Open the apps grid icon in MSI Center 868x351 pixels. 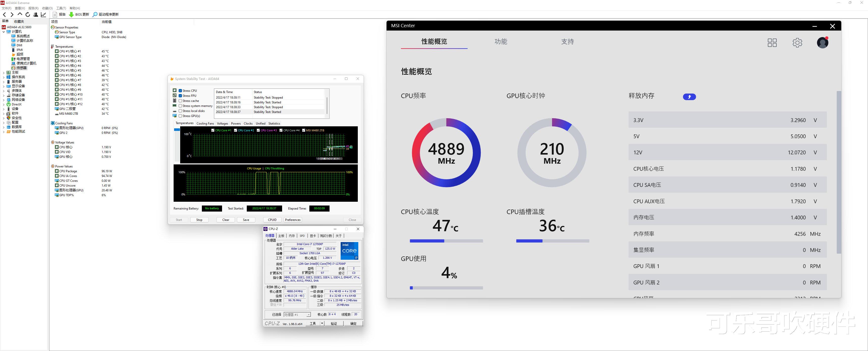pos(772,42)
